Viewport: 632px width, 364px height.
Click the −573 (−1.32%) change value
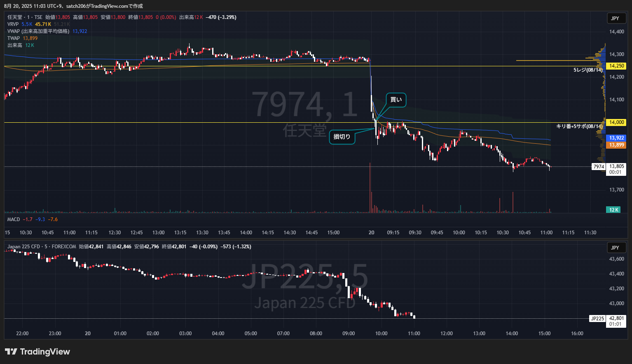236,247
